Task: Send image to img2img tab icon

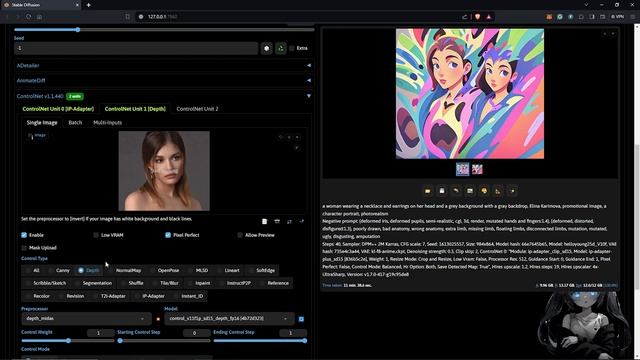Action: 470,191
